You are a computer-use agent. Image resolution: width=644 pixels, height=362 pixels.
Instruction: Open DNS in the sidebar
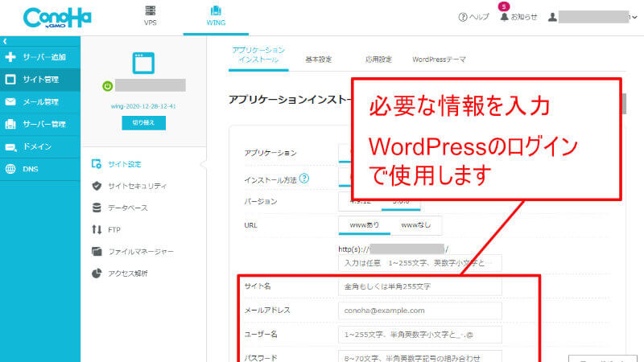click(x=40, y=169)
